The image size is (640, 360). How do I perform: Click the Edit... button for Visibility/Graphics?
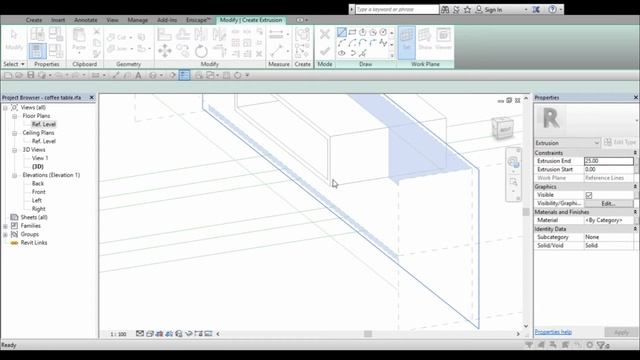pyautogui.click(x=609, y=203)
